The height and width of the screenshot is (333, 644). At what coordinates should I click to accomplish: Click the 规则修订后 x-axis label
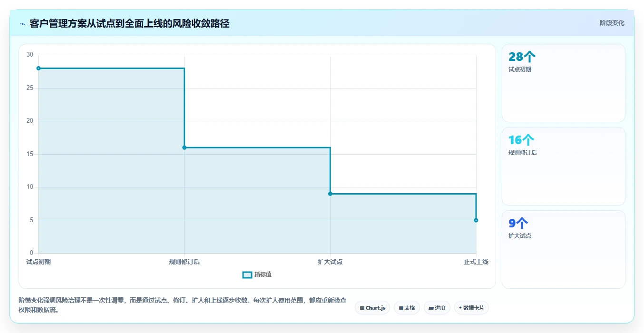(x=185, y=262)
